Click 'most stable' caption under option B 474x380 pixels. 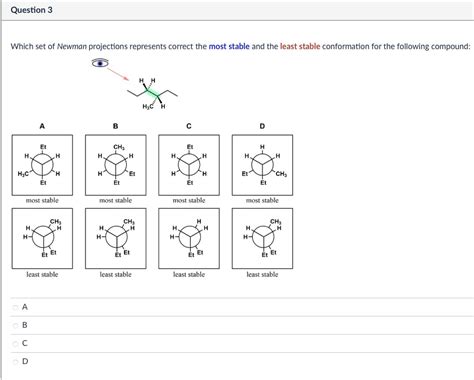pos(116,200)
